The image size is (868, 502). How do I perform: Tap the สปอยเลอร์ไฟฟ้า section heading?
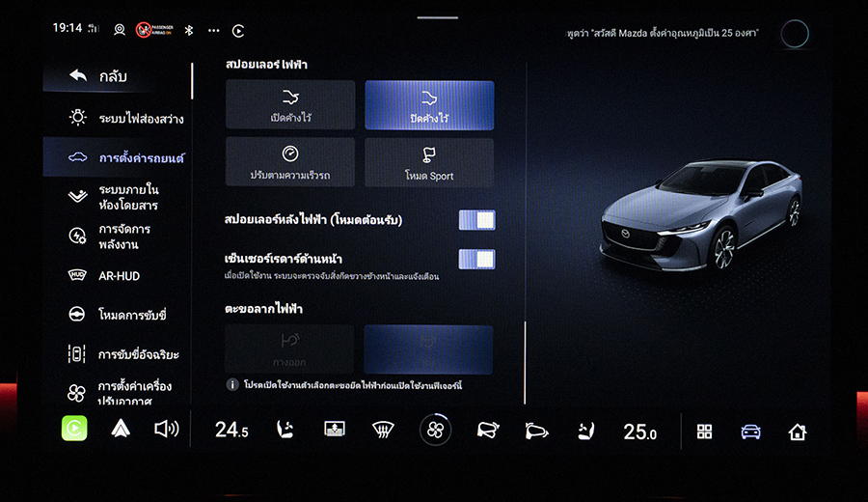tap(266, 65)
